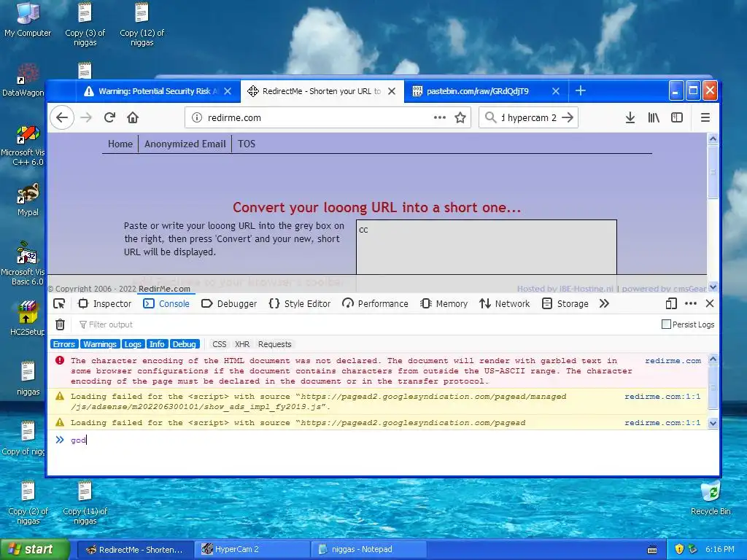Toggle the Logs console filter
This screenshot has width=747, height=560.
[x=133, y=344]
